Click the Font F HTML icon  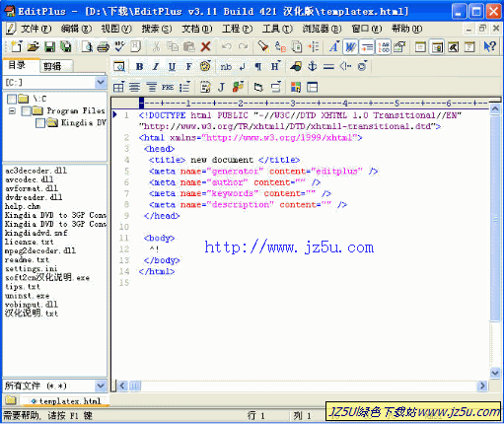pyautogui.click(x=188, y=67)
